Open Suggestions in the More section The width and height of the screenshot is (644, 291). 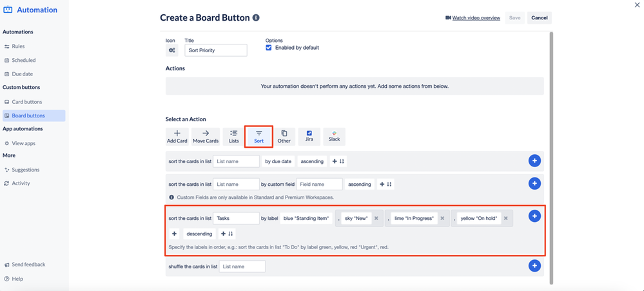(x=26, y=169)
